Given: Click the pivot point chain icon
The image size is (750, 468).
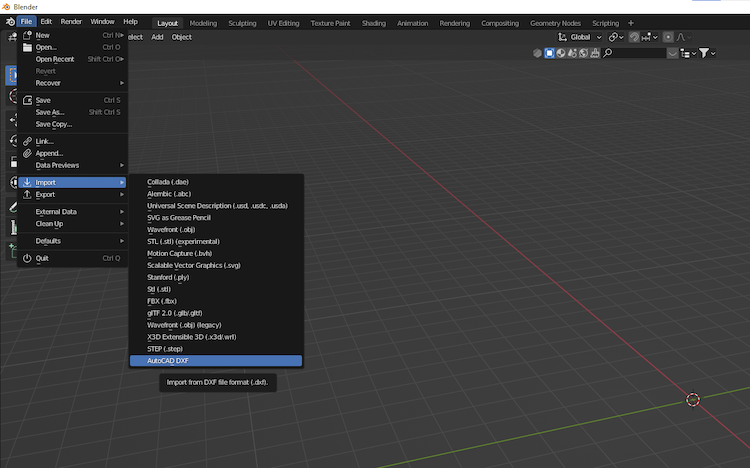Looking at the screenshot, I should click(x=613, y=37).
